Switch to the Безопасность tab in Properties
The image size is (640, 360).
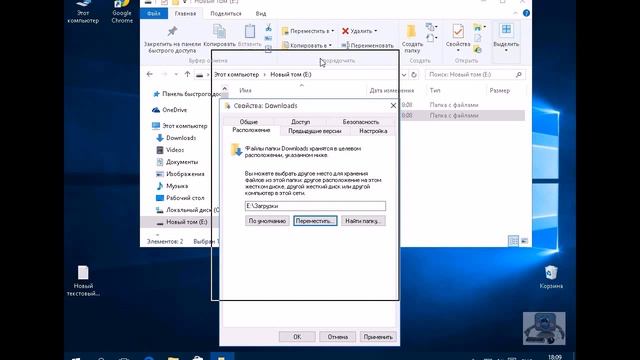point(360,122)
